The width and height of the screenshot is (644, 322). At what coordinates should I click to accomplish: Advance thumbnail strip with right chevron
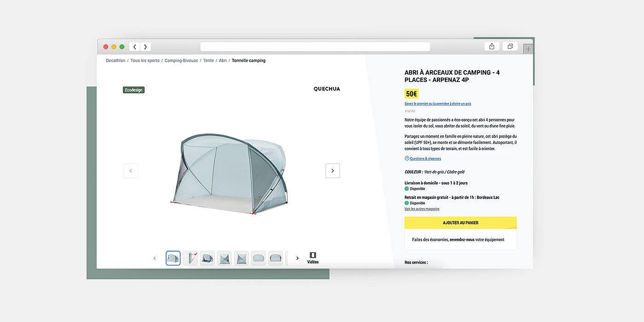(x=298, y=258)
